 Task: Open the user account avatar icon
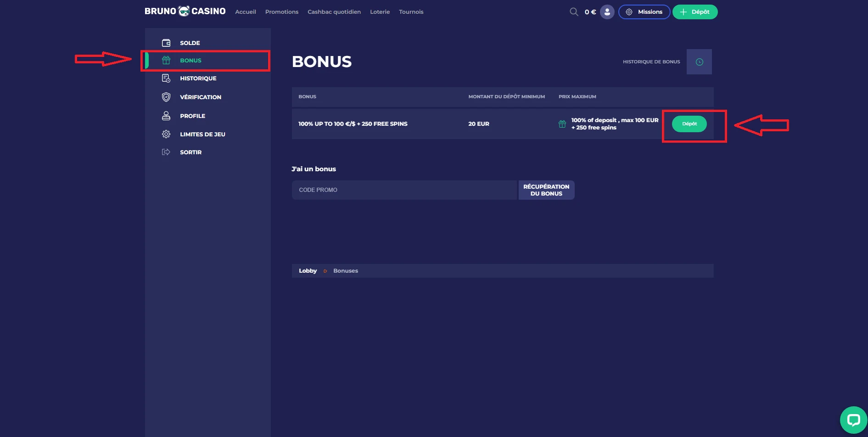point(607,12)
